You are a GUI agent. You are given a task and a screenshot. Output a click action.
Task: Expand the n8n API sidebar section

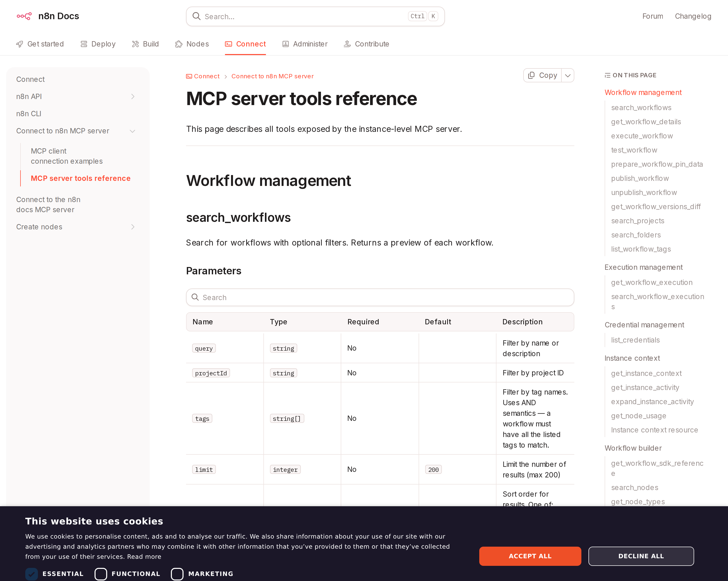point(133,96)
